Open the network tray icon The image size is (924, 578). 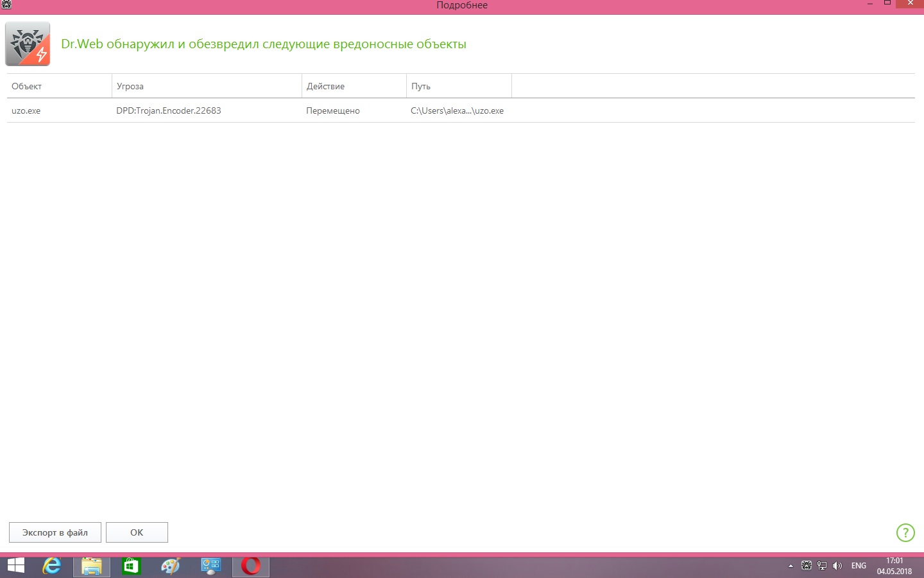[822, 566]
